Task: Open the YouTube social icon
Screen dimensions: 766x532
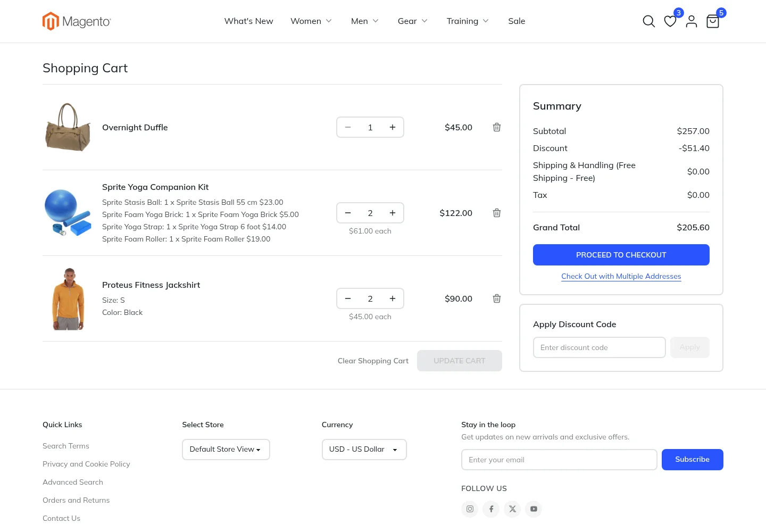Action: 534,509
